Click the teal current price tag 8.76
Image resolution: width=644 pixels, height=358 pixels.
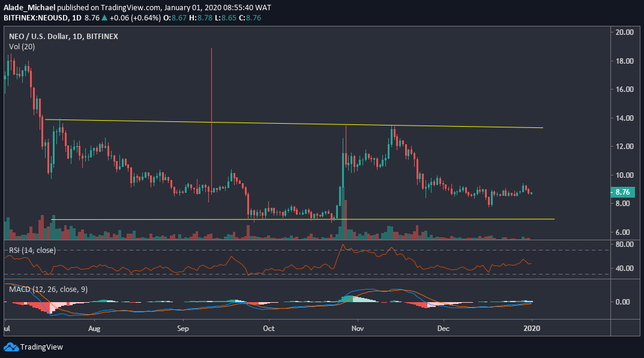tap(623, 192)
